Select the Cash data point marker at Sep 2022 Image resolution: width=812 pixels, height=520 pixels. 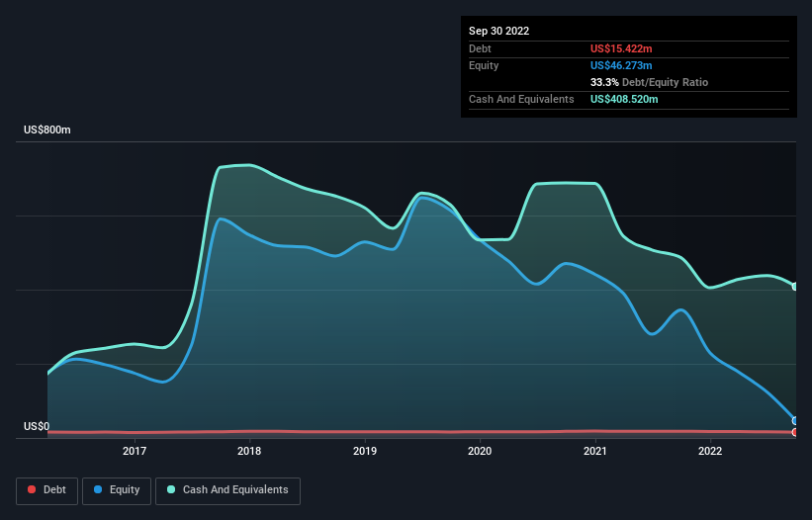pyautogui.click(x=795, y=287)
